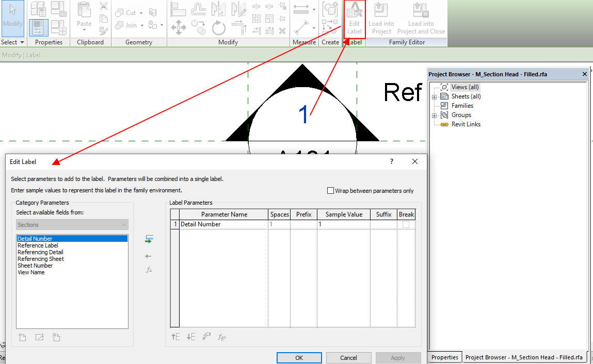This screenshot has width=593, height=364.
Task: Select the Edit Label tool in the ribbon
Action: pyautogui.click(x=354, y=19)
